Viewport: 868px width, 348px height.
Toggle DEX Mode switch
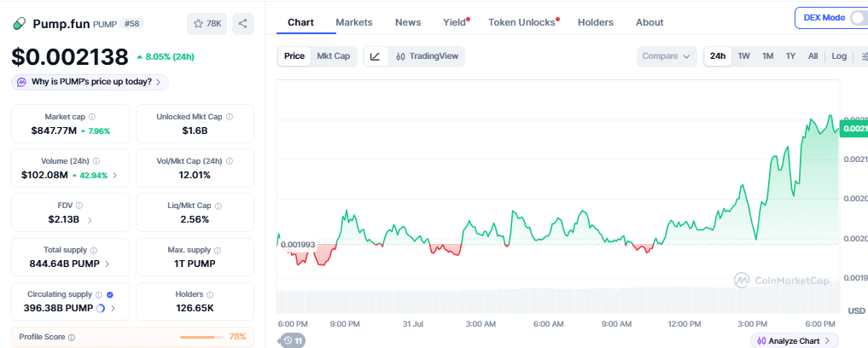[858, 18]
